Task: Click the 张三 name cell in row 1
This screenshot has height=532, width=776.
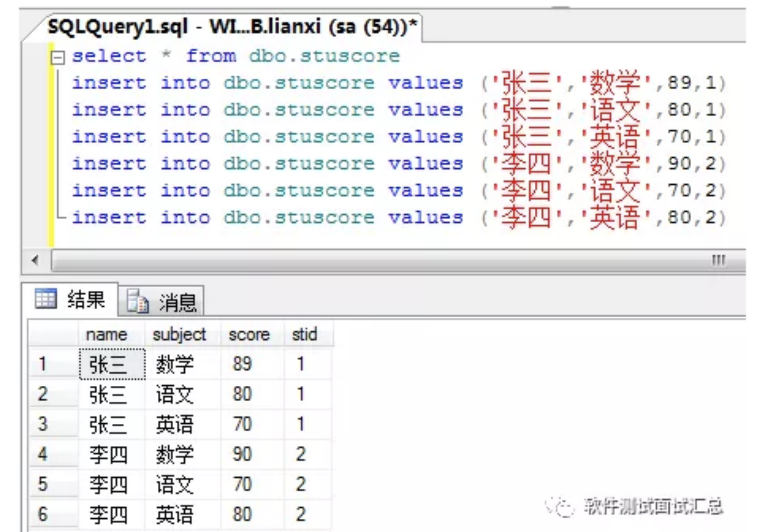Action: (112, 364)
